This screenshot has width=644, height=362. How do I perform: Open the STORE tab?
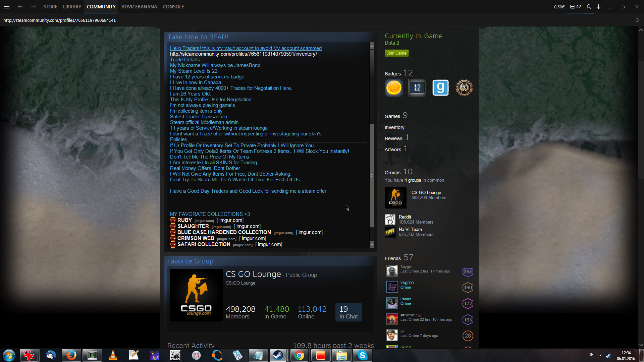[50, 7]
